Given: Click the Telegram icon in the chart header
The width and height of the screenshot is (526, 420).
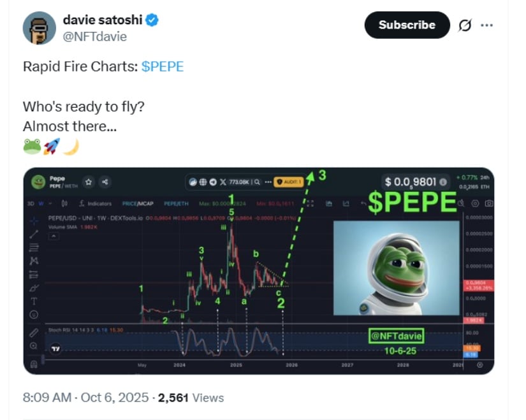Looking at the screenshot, I should (x=213, y=182).
